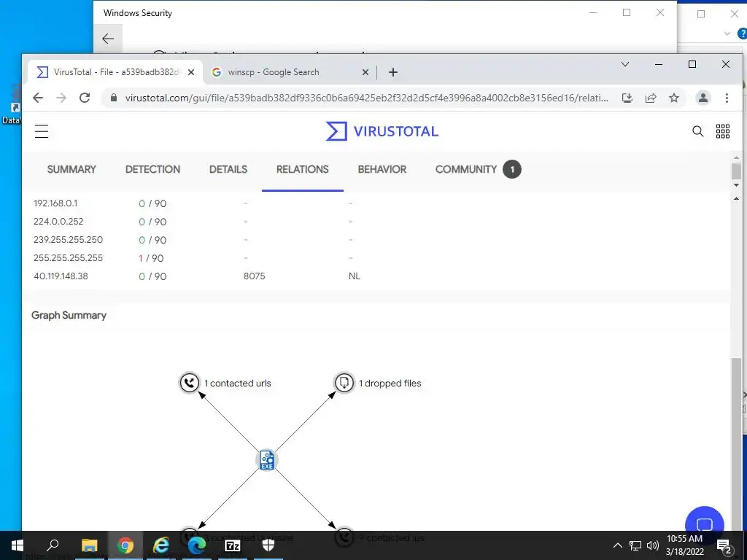Click the Graph Summary heading

[x=69, y=315]
